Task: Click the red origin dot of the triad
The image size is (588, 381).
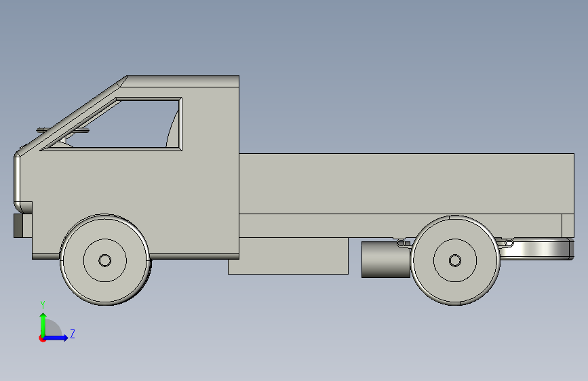Action: click(42, 338)
